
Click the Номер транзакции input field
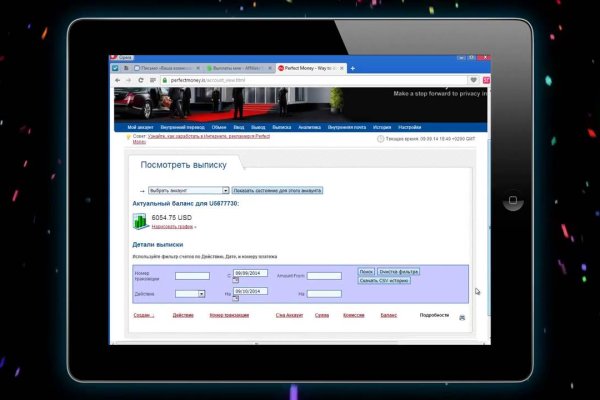click(192, 276)
